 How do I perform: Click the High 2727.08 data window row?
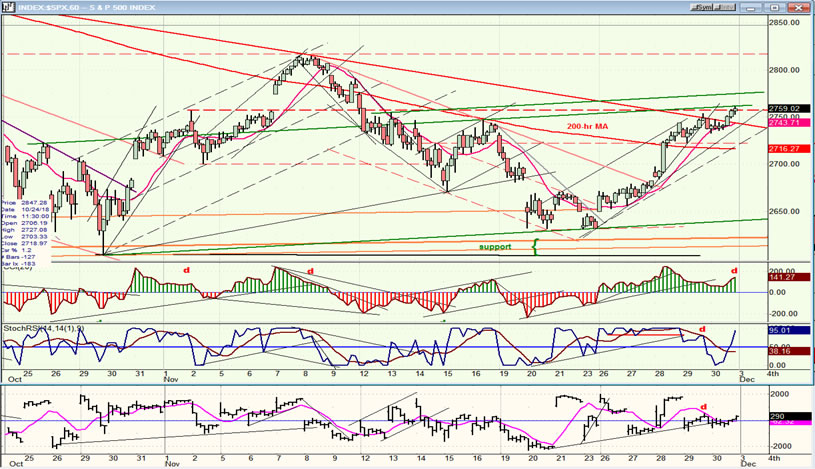pyautogui.click(x=24, y=230)
